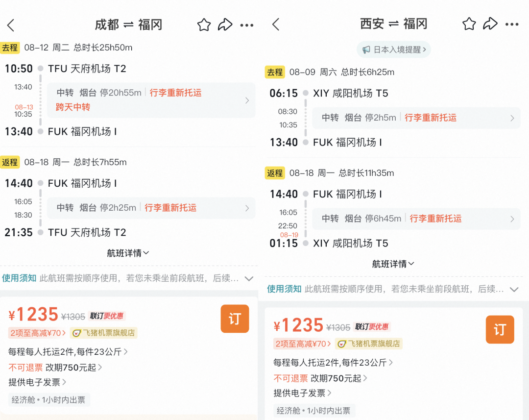View baggage rule 每程每人托运2件 on 西安 page
529x420 pixels.
[x=333, y=363]
